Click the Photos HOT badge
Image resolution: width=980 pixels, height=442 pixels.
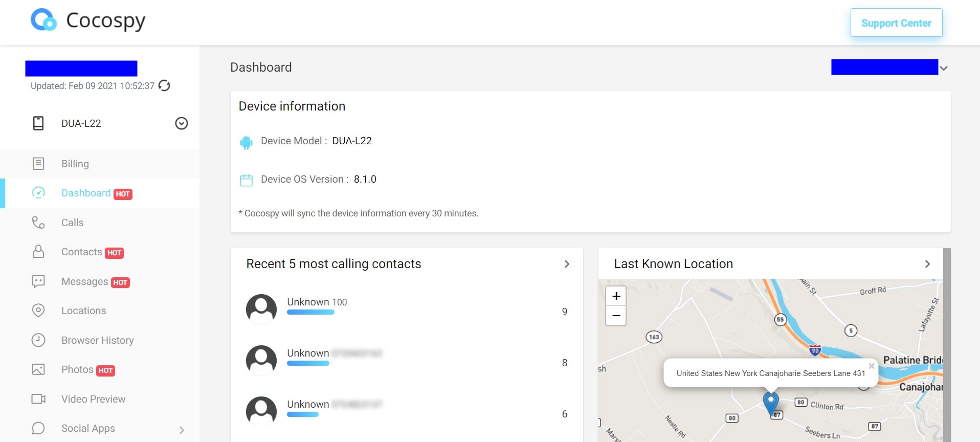105,370
